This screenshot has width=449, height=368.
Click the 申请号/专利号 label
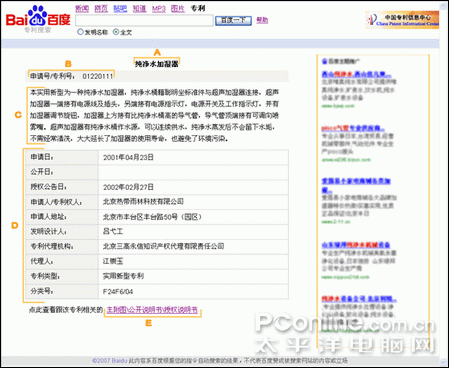pyautogui.click(x=53, y=76)
